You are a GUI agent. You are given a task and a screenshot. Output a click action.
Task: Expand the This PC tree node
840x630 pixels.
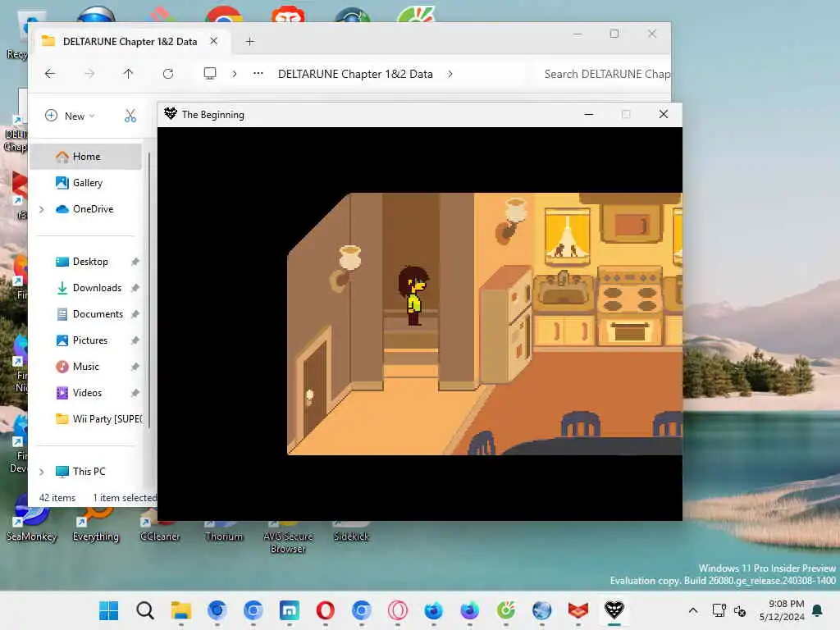coord(42,472)
